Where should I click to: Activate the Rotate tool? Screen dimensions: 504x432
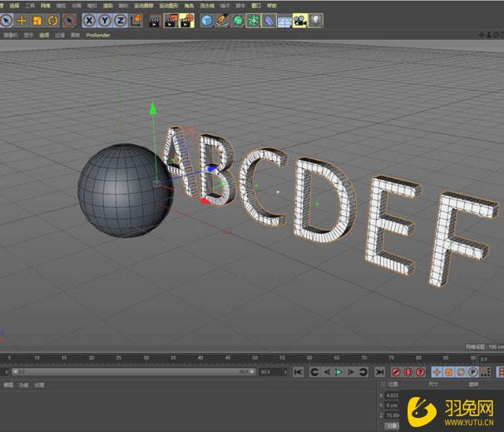tap(53, 21)
